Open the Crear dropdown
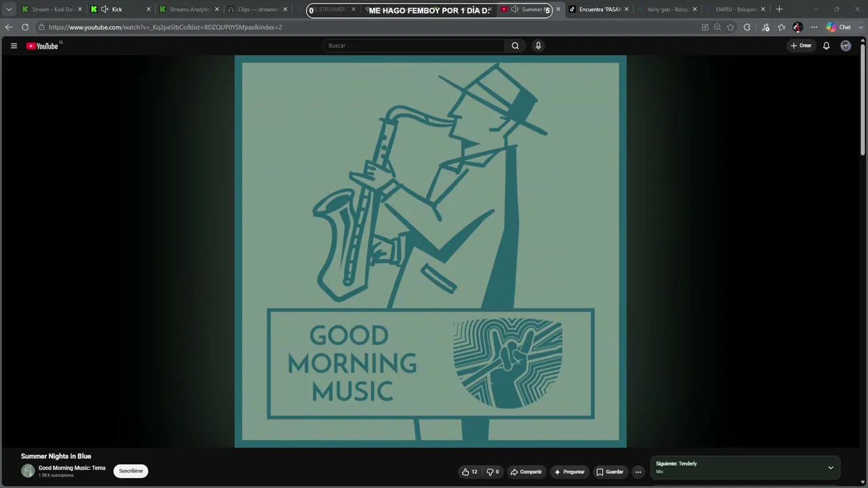The height and width of the screenshot is (488, 868). tap(801, 46)
